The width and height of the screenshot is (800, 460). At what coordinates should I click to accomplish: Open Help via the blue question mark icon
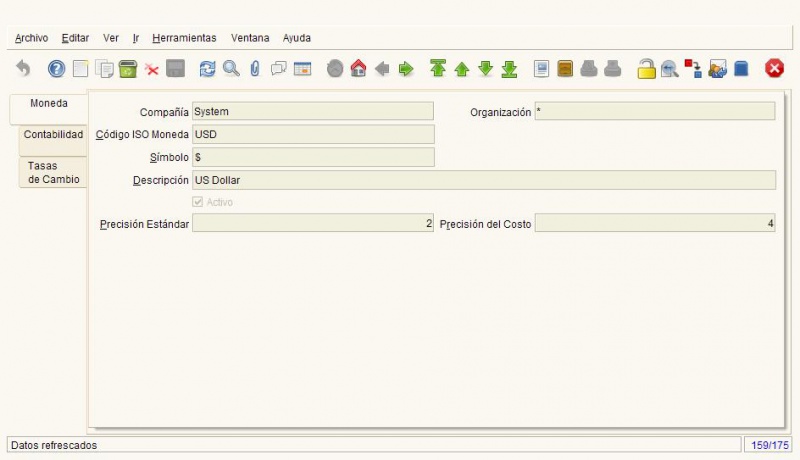tap(56, 68)
